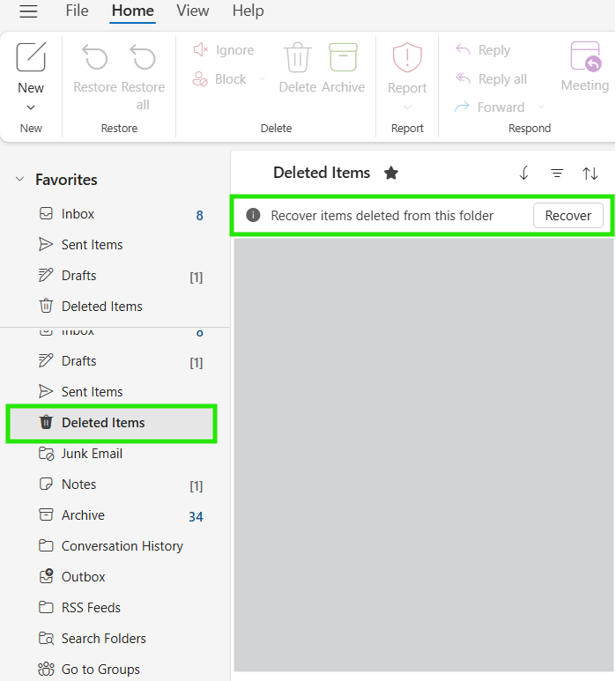Image resolution: width=616 pixels, height=681 pixels.
Task: Click the Outbox folder icon
Action: tap(46, 577)
